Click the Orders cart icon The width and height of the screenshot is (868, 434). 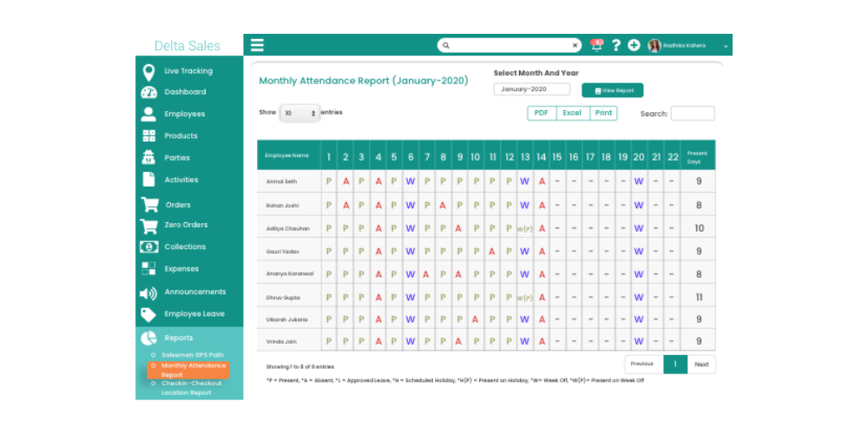(x=149, y=205)
